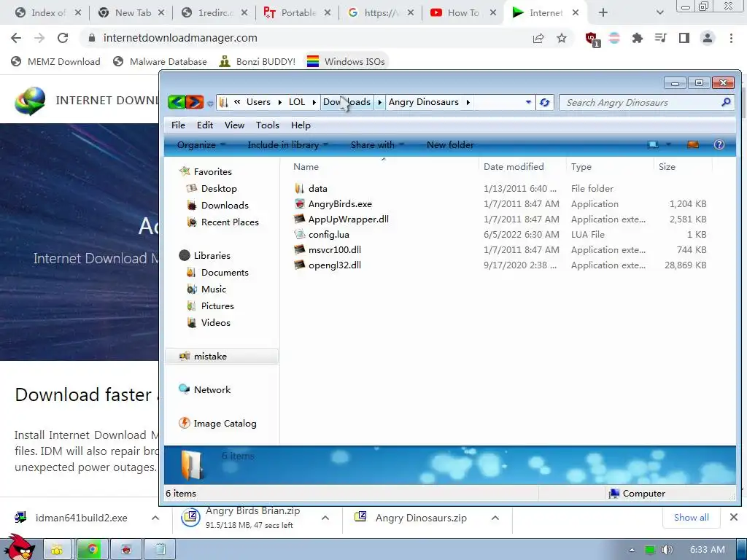Open Chrome three-dot menu

(731, 38)
